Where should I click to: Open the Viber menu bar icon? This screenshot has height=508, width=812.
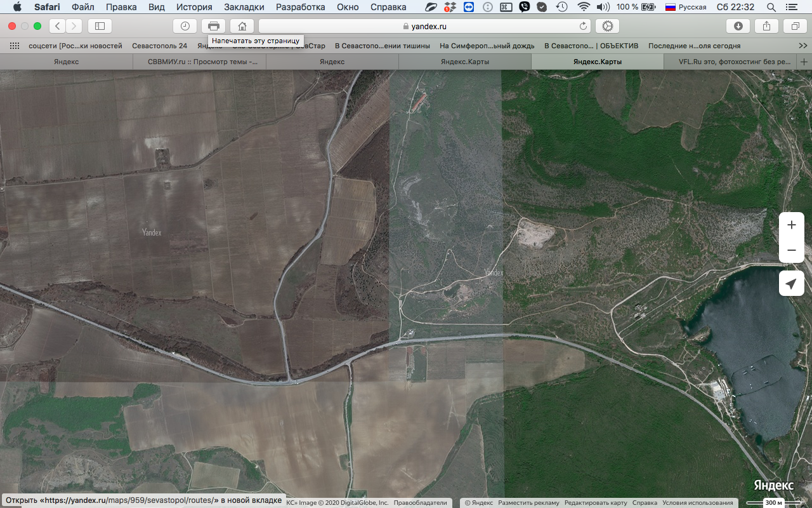524,7
